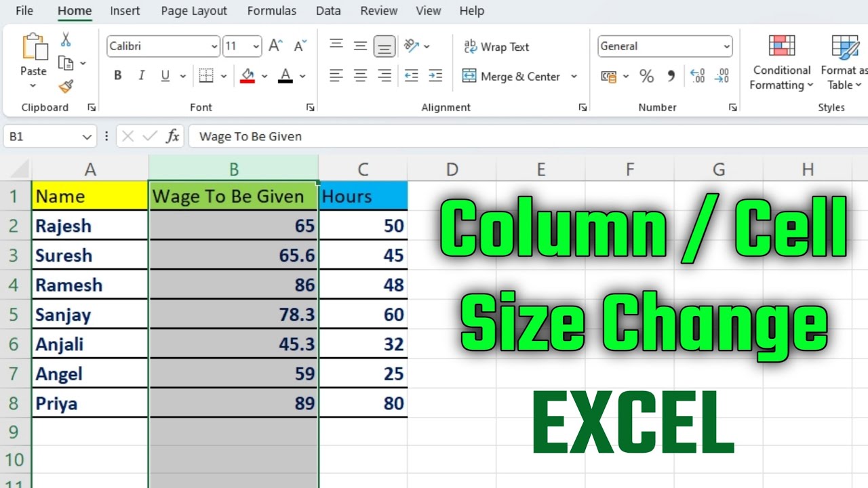
Task: Click yellow Name header cell A1
Action: [x=90, y=196]
